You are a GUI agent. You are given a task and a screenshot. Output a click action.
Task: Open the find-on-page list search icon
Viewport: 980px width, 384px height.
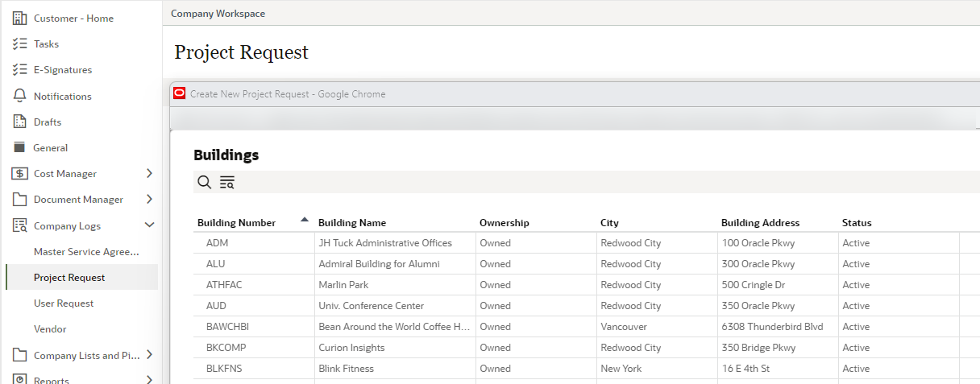(x=227, y=182)
